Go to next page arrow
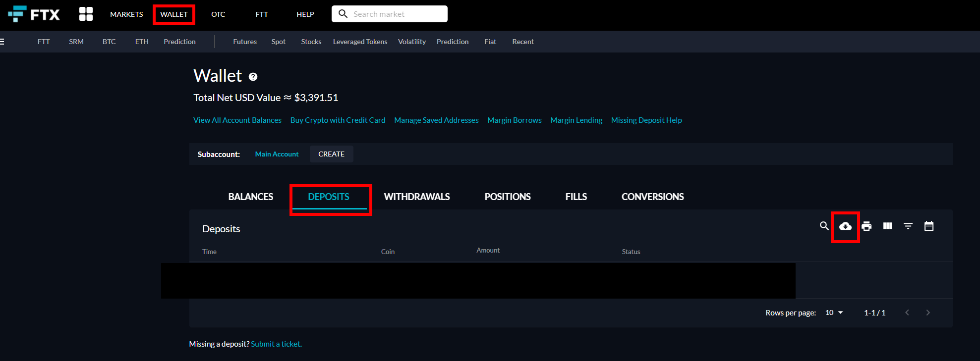This screenshot has width=980, height=361. pyautogui.click(x=928, y=312)
